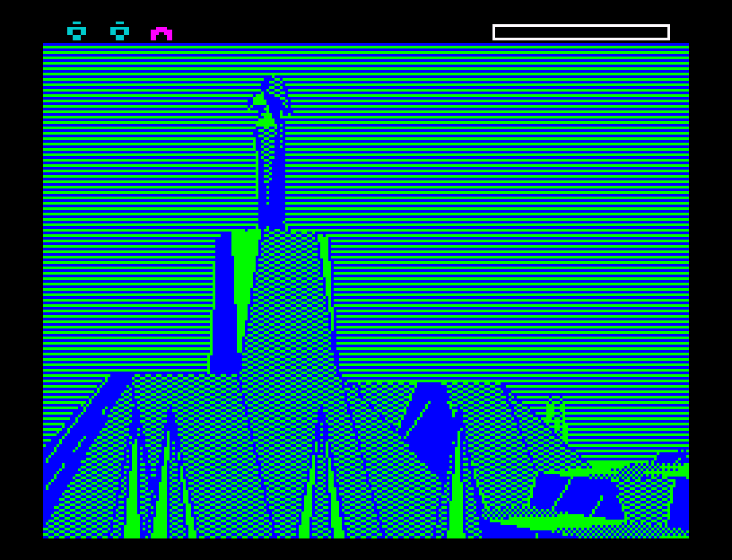Click the large blue diamond shape

coord(432,429)
